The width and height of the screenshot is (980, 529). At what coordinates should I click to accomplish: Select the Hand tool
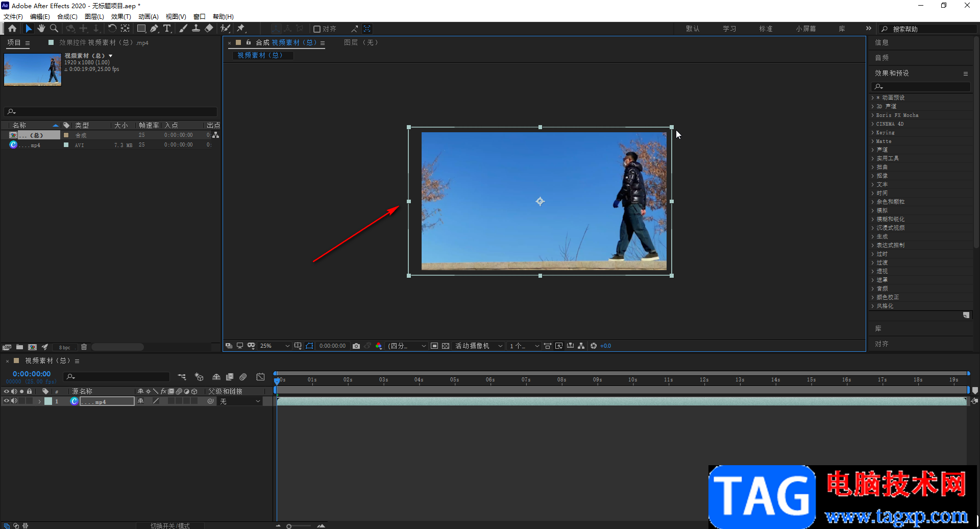tap(41, 29)
